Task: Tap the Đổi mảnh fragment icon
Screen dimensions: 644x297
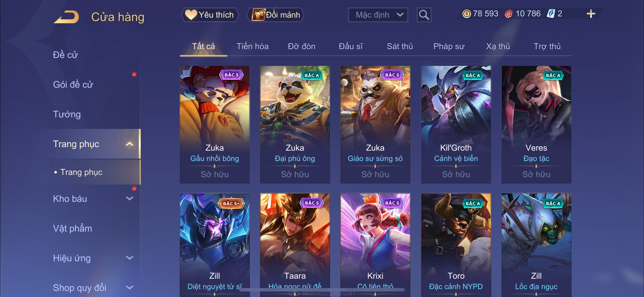Action: click(x=258, y=15)
